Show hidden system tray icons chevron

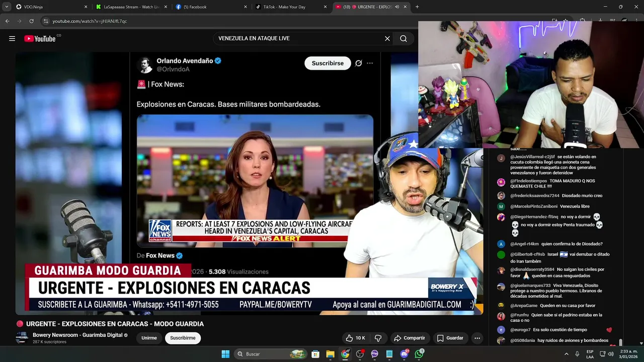(567, 354)
